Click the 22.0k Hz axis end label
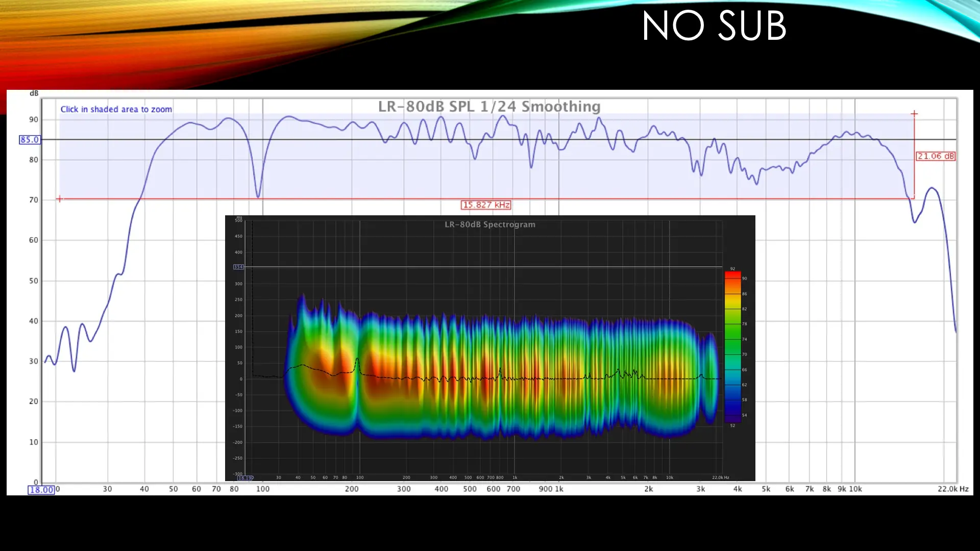Image resolution: width=980 pixels, height=551 pixels. [952, 489]
